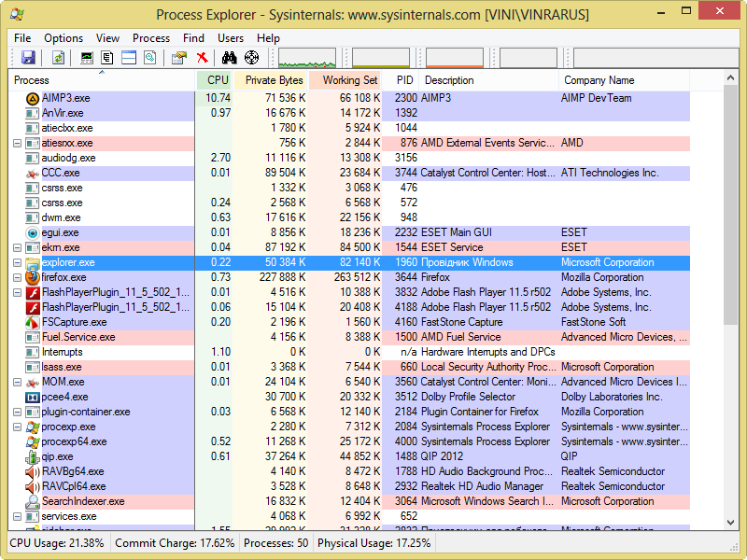Open System Information from the toolbar
The width and height of the screenshot is (747, 560).
pyautogui.click(x=86, y=58)
